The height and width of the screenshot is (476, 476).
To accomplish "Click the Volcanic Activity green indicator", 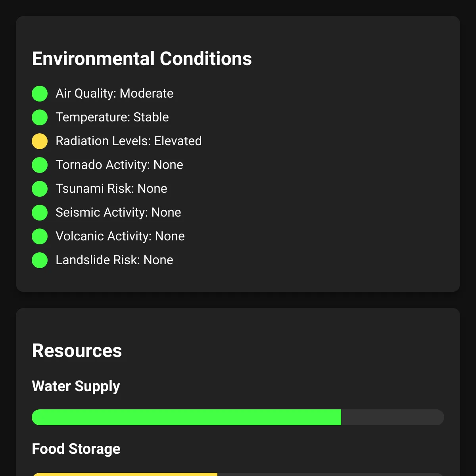I will (40, 236).
